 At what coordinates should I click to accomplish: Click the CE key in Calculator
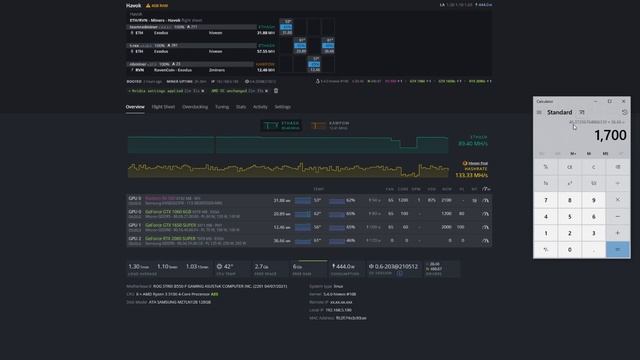coord(570,167)
